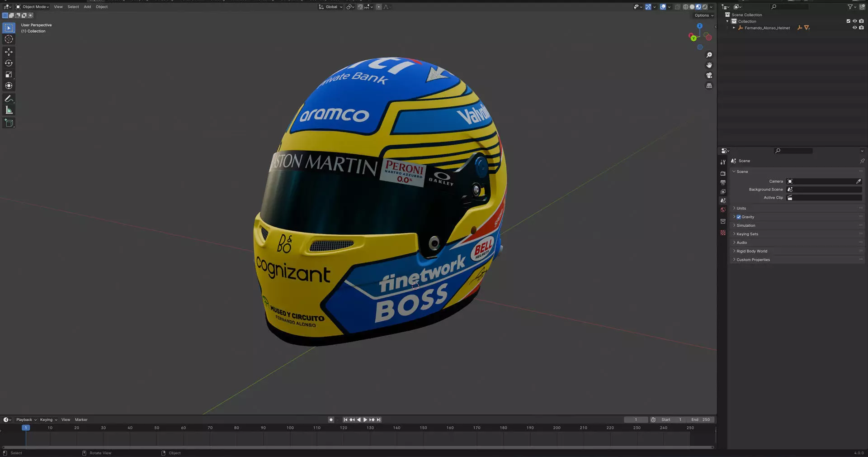The height and width of the screenshot is (457, 868).
Task: Click the zoom view magnifier icon
Action: (709, 55)
